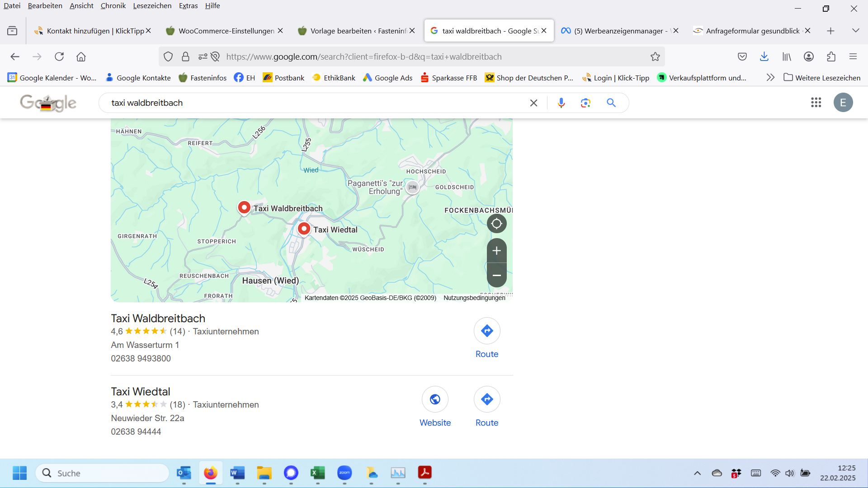This screenshot has width=868, height=488.
Task: Open the Firefox downloads panel
Action: click(x=764, y=56)
